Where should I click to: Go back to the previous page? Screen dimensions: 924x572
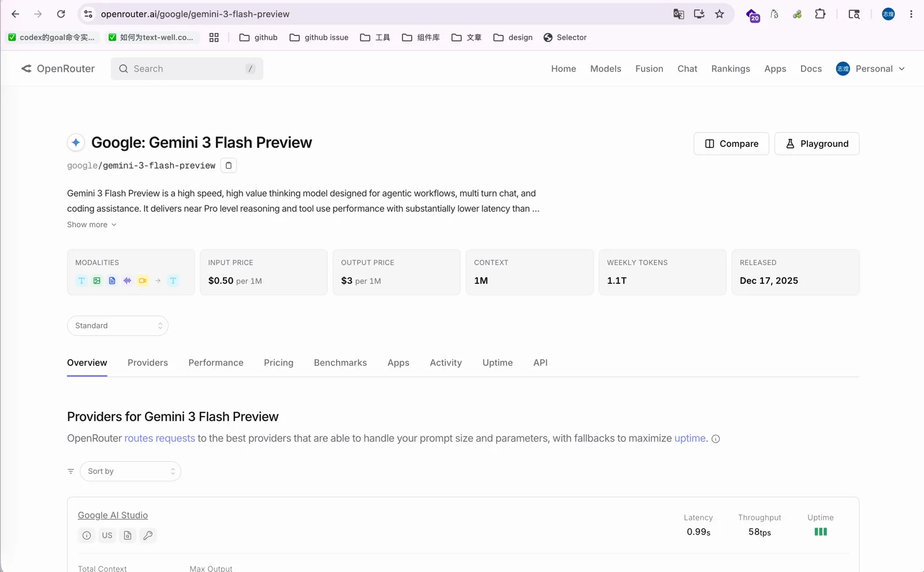point(16,14)
